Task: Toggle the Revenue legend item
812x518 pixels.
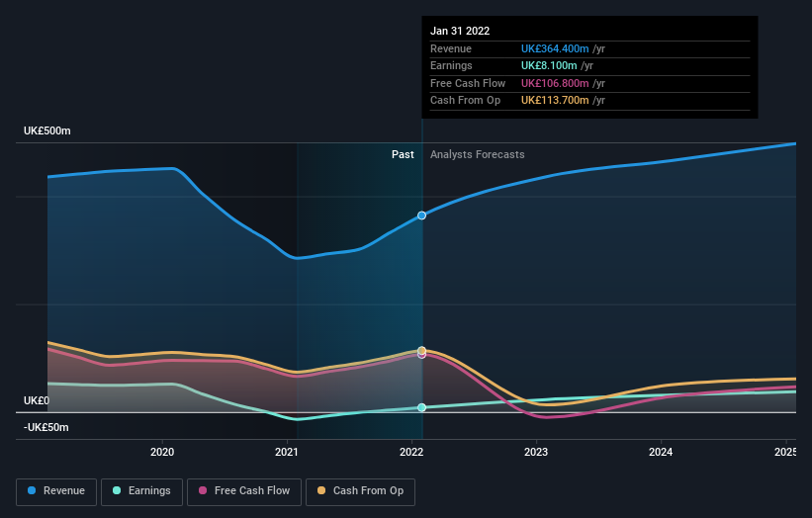Action: [x=57, y=490]
